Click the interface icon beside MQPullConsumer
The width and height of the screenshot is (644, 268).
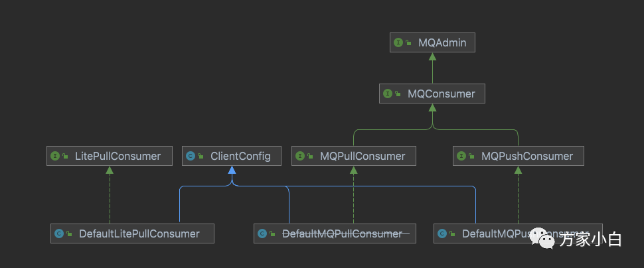(x=300, y=156)
